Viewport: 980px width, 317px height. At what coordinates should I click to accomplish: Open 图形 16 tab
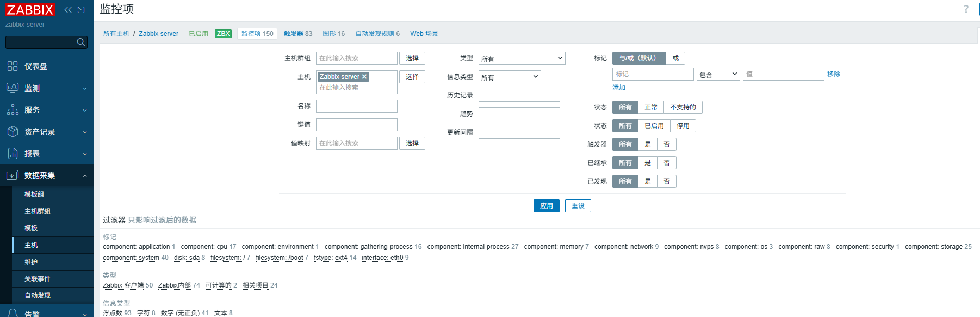[334, 34]
